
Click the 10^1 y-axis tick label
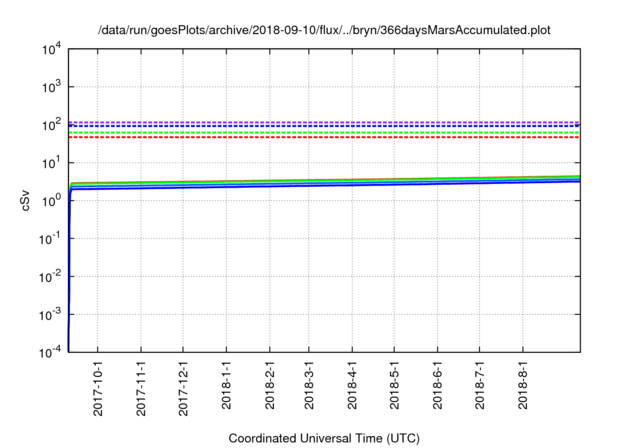click(51, 162)
